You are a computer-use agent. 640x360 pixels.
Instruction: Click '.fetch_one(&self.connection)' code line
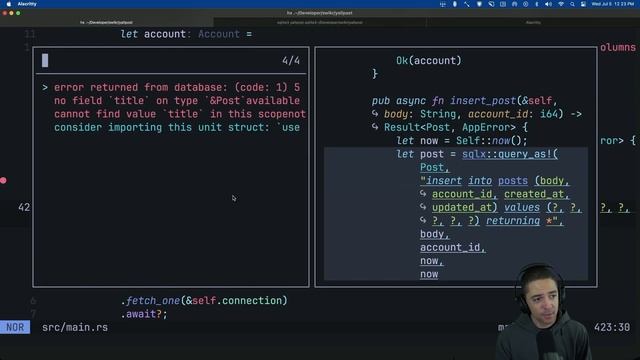[x=204, y=301]
